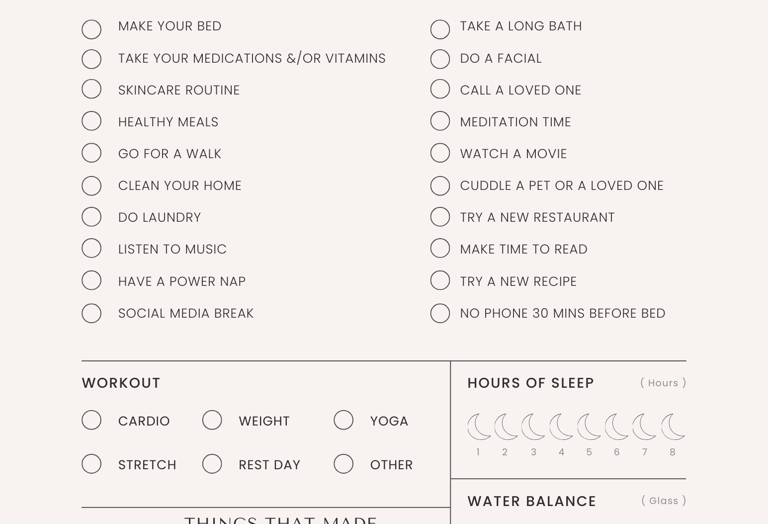The image size is (768, 524).
Task: Select the moon icon labeled 3
Action: tap(534, 427)
